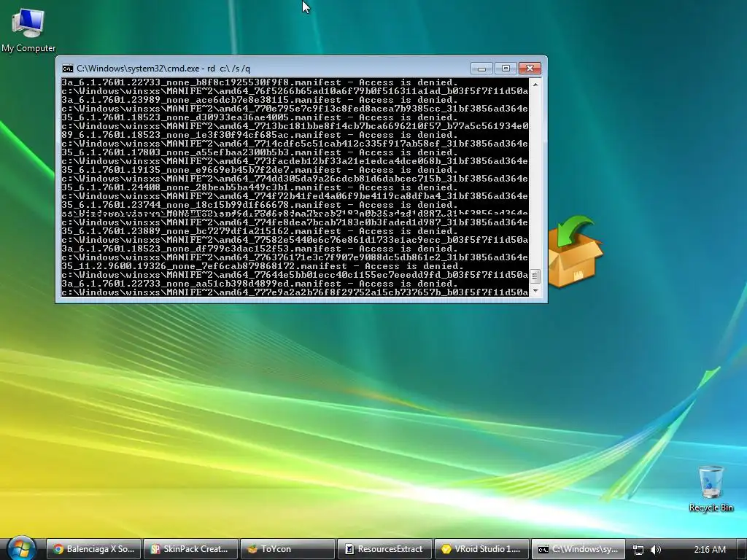Click the line 89_6.1.7601.18523_none_1e3f30f94cf685ac.manifest
This screenshot has height=560, width=747.
260,135
